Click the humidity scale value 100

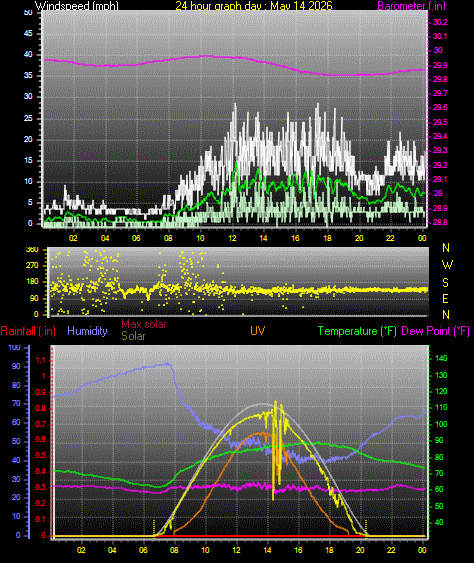pyautogui.click(x=14, y=347)
